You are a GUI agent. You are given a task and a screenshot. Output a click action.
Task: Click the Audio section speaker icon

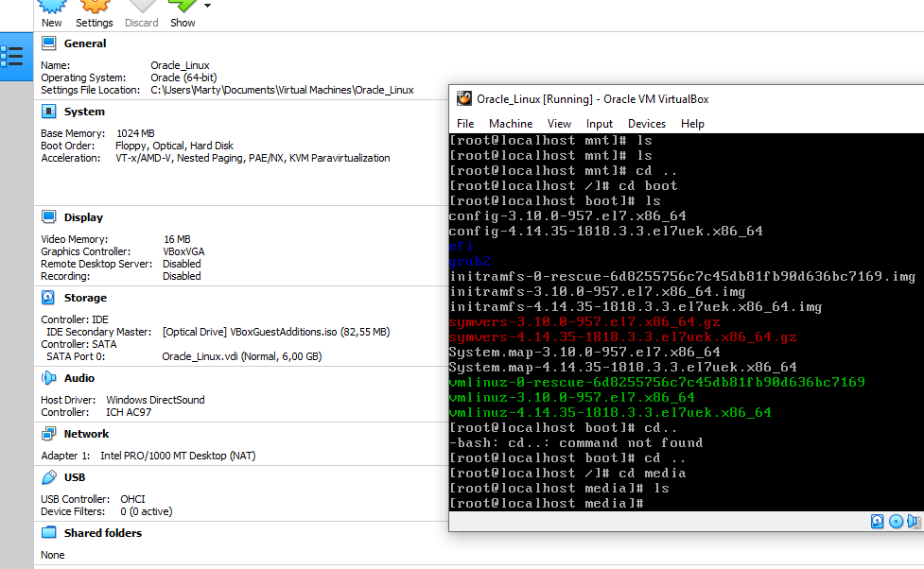coord(49,377)
